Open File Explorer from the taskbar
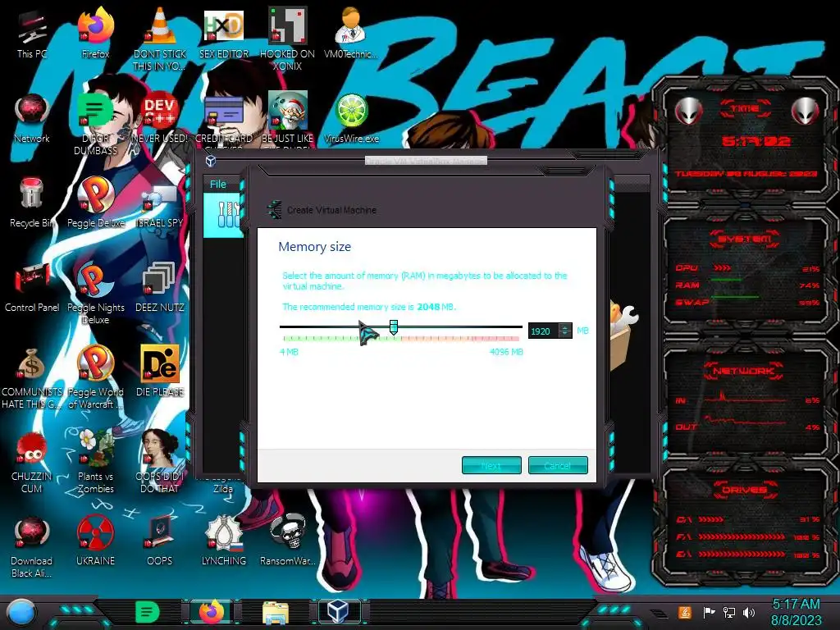Screen dimensions: 840x630 point(276,613)
